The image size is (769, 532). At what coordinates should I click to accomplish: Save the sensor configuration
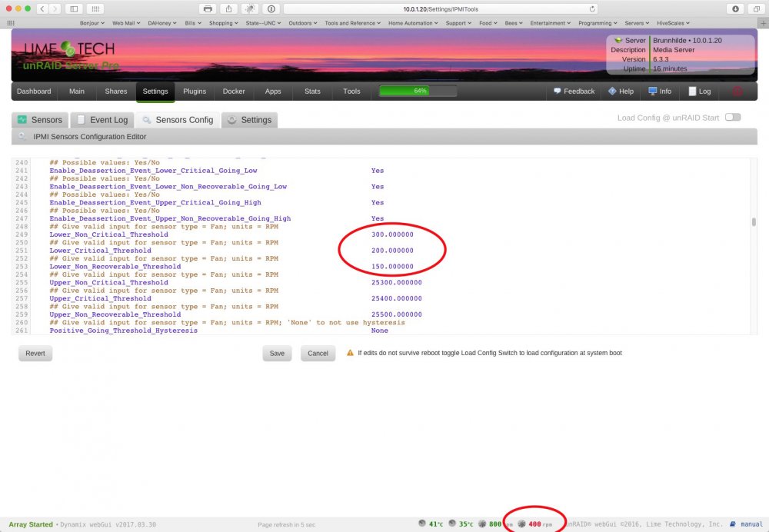tap(277, 353)
